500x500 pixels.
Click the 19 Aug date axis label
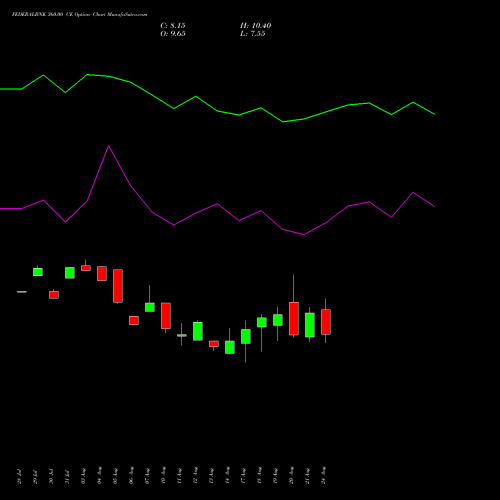(x=275, y=475)
